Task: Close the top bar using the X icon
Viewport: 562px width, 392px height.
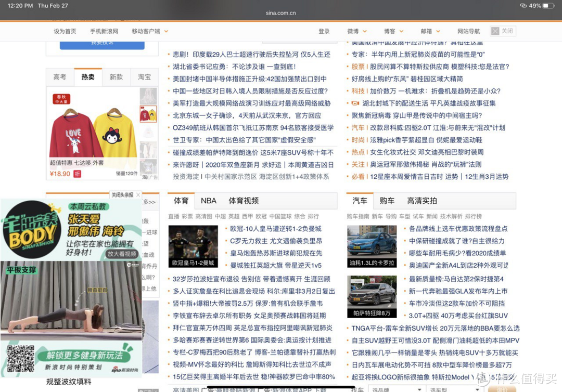Action: (495, 31)
